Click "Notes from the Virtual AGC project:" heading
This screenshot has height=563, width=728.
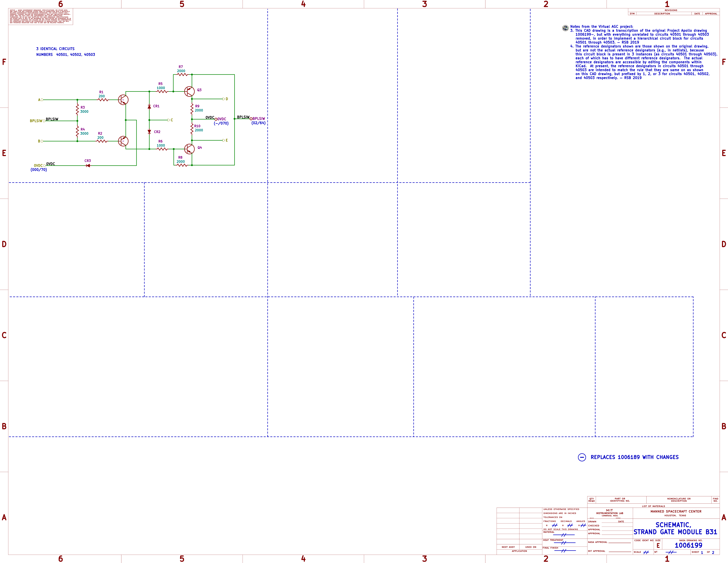602,27
